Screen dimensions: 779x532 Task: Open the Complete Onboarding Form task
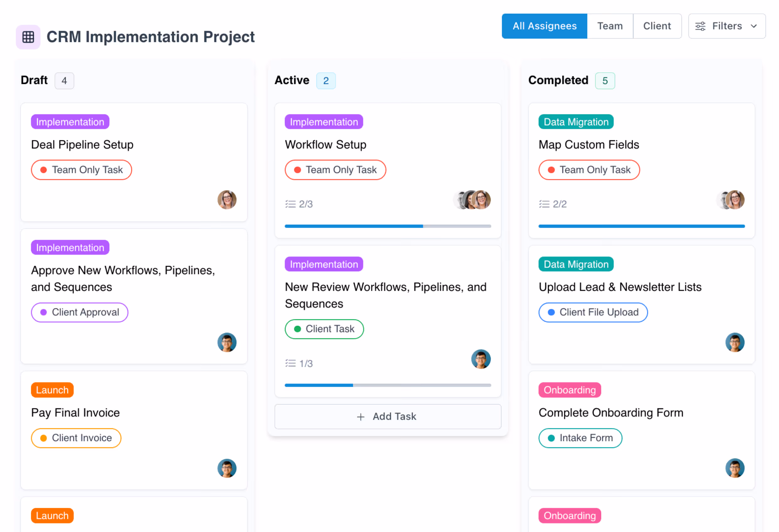click(610, 413)
